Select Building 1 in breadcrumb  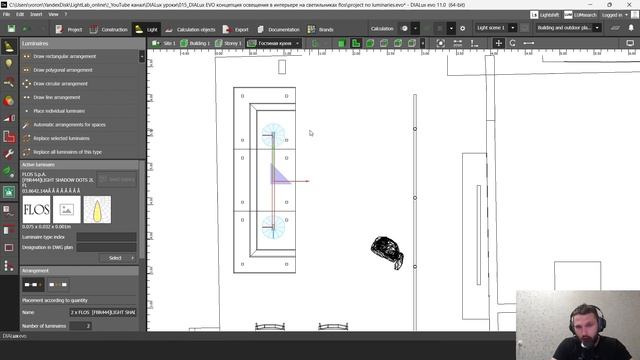195,43
